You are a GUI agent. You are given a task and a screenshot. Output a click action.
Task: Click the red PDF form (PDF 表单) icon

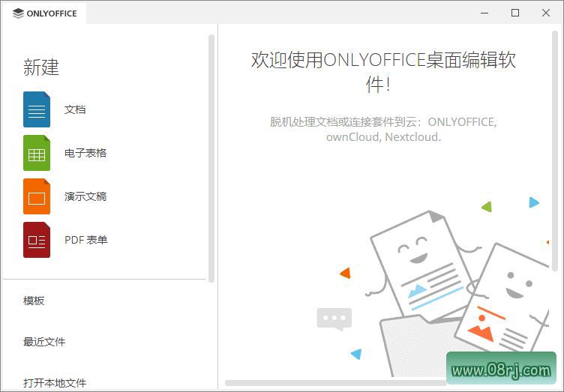(x=37, y=240)
